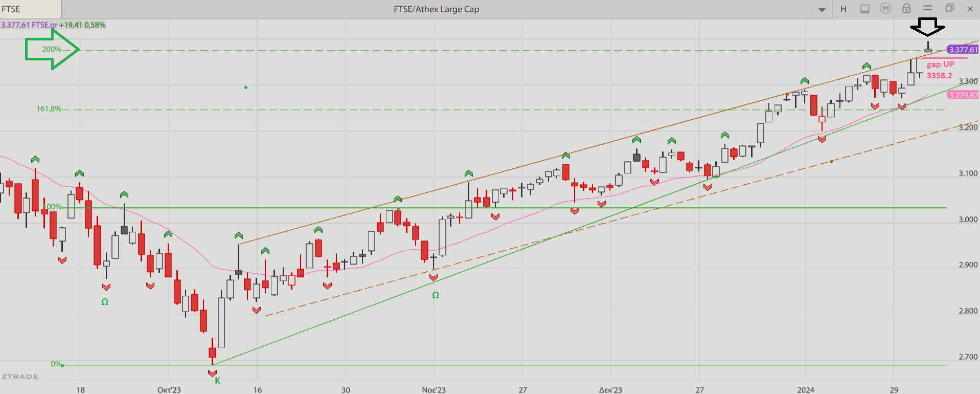Open the chart title dropdown arrow

point(822,10)
